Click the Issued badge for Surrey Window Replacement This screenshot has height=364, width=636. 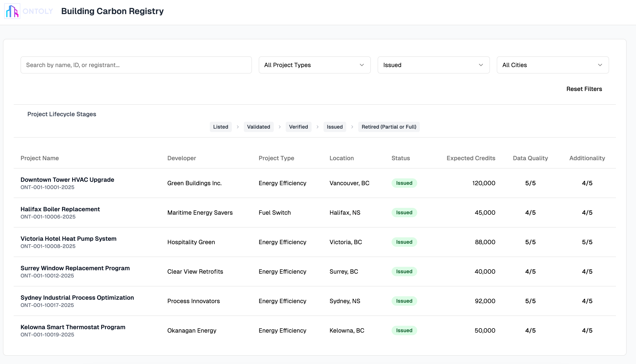click(404, 272)
